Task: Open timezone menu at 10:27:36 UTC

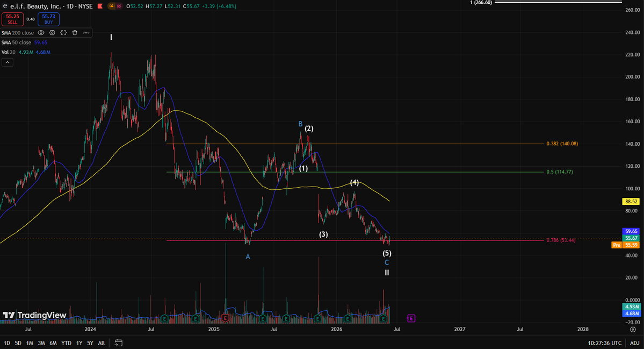Action: (x=605, y=343)
